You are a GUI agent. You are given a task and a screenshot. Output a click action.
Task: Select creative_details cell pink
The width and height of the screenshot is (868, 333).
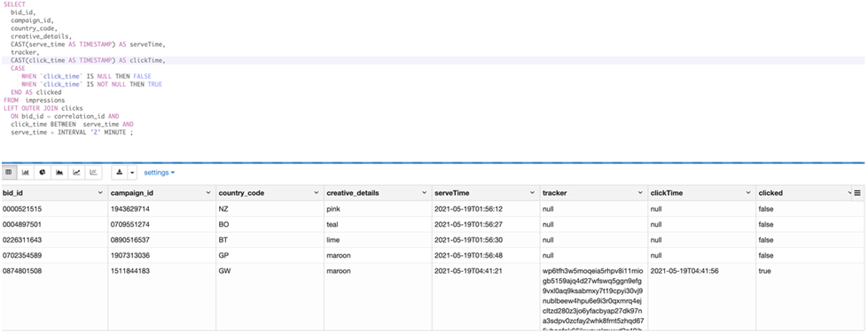[378, 209]
